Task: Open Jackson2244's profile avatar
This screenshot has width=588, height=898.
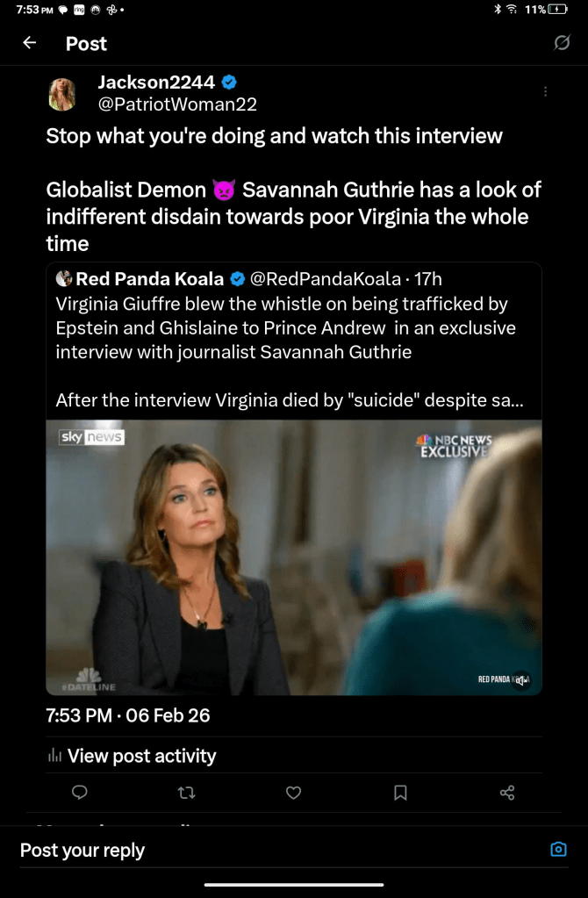Action: [62, 94]
